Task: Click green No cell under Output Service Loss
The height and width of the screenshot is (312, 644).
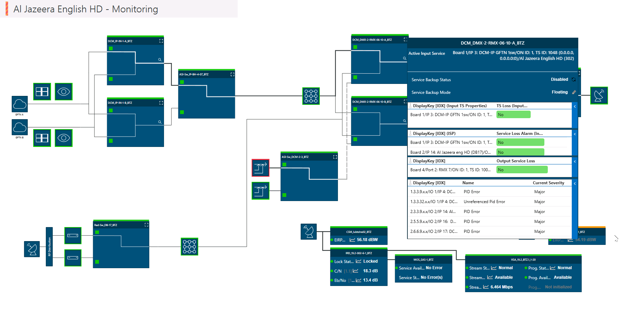Action: tap(522, 170)
